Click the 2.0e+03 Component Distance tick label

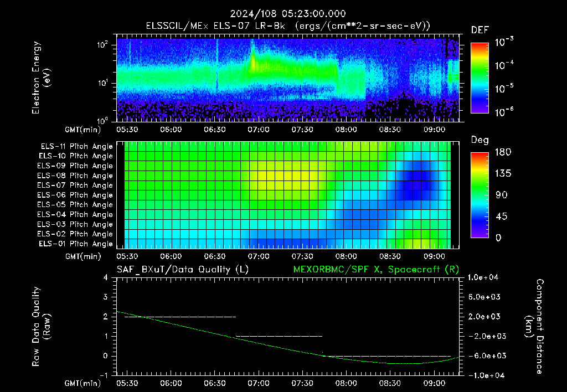point(484,317)
